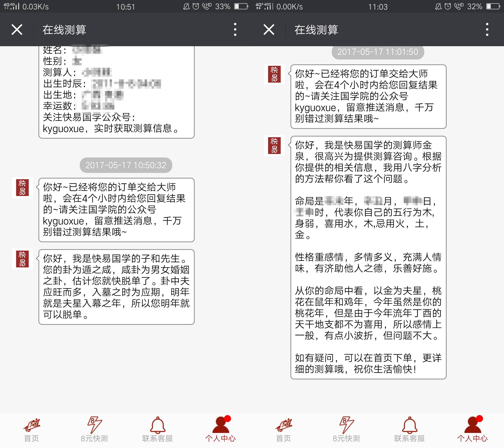Tap 个人中心 label on right bottom bar
Screen dimensions: 504x448
pos(472,438)
